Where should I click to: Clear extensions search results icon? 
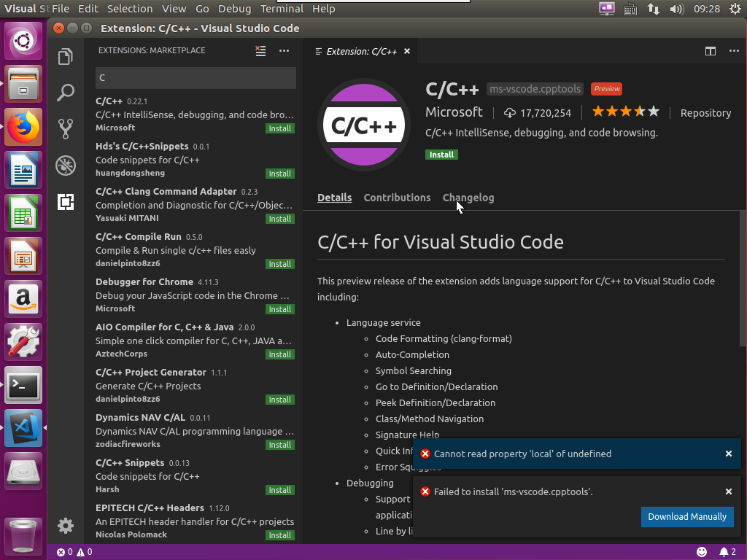(x=260, y=51)
